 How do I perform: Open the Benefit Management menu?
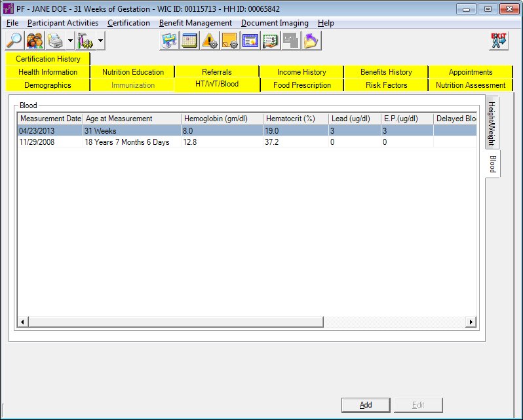coord(195,23)
